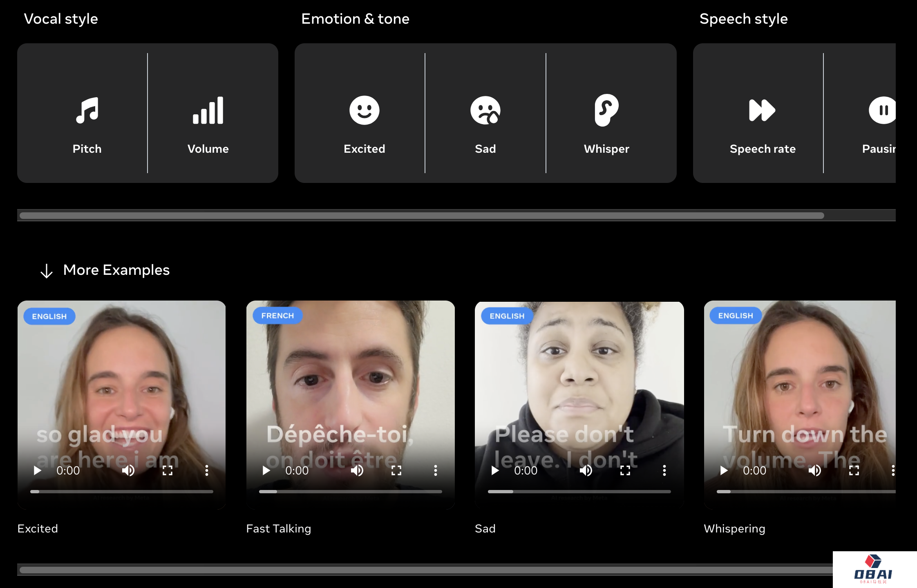The height and width of the screenshot is (588, 917).
Task: Fullscreen the Fast Talking French video
Action: (x=396, y=471)
